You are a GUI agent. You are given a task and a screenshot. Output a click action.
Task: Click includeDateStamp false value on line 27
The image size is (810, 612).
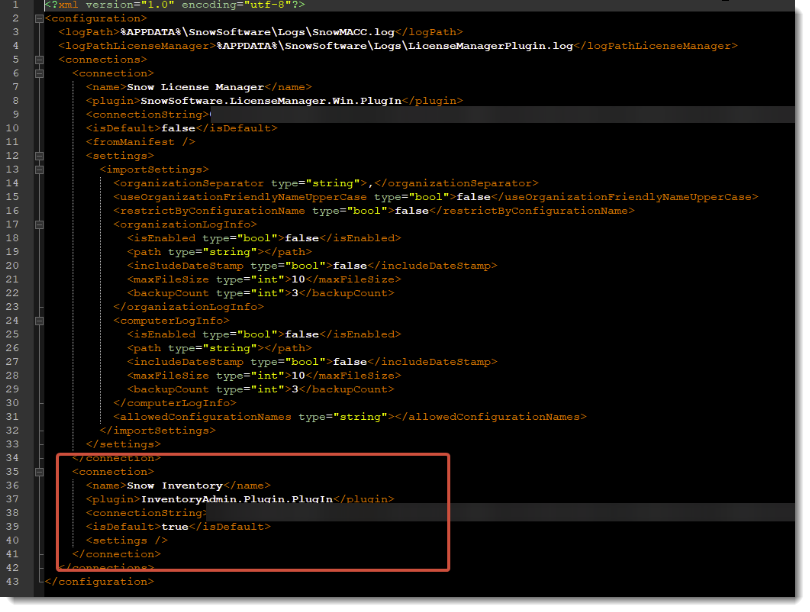[x=350, y=362]
